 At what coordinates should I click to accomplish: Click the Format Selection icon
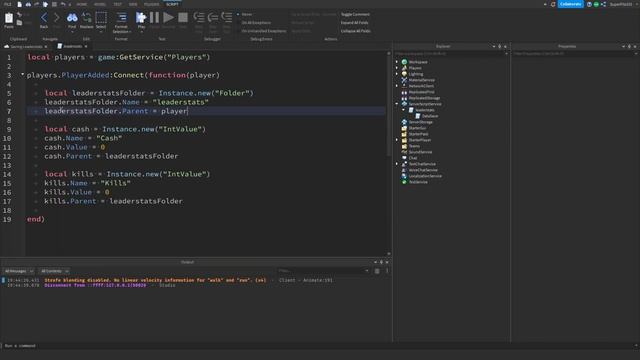(121, 18)
